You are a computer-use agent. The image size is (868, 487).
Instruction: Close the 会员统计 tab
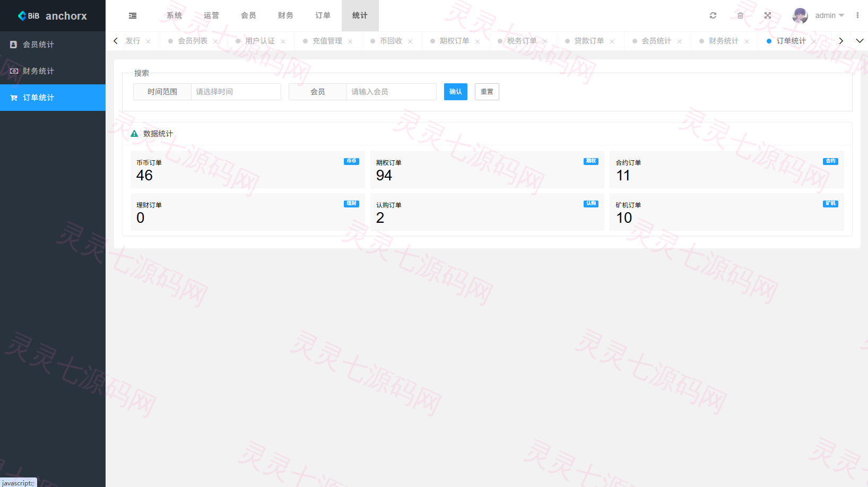point(679,41)
